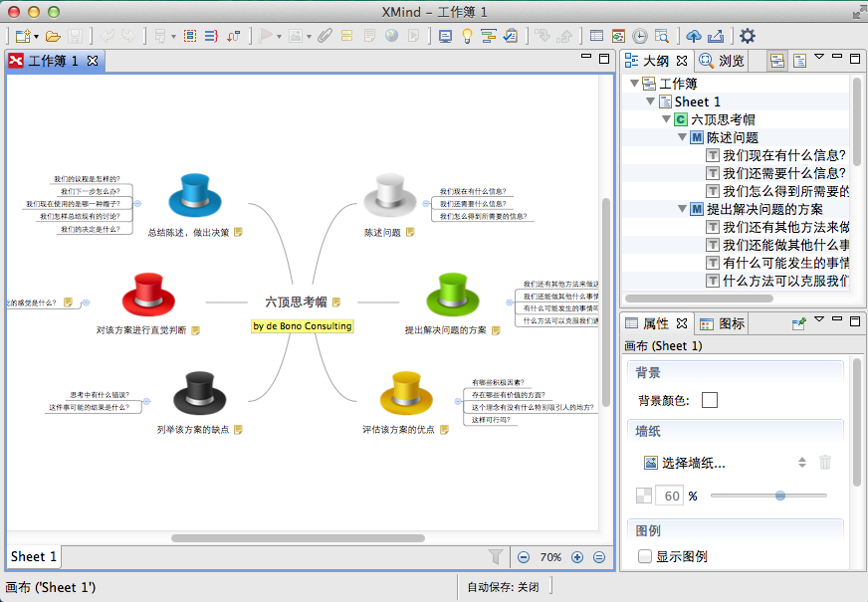Open the export icon on the toolbar
The width and height of the screenshot is (868, 602).
(717, 35)
